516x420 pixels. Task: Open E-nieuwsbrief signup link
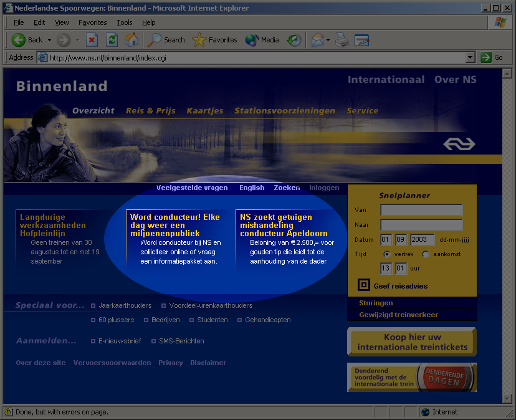[120, 341]
